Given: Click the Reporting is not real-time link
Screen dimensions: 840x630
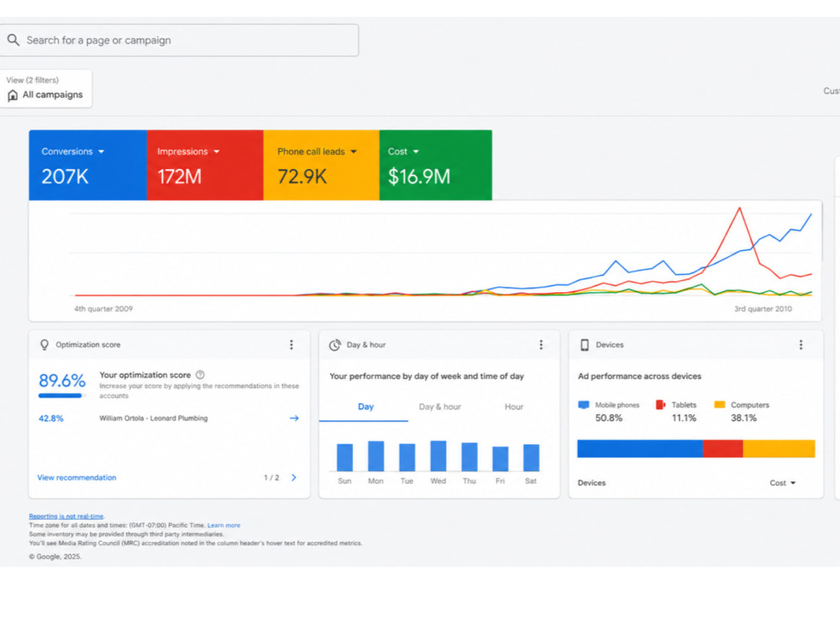Looking at the screenshot, I should click(66, 516).
